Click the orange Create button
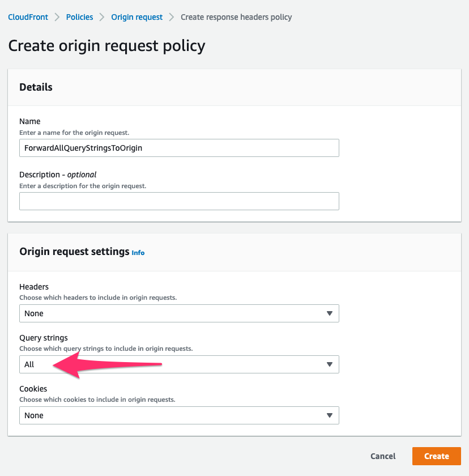Image resolution: width=469 pixels, height=476 pixels. [x=436, y=456]
